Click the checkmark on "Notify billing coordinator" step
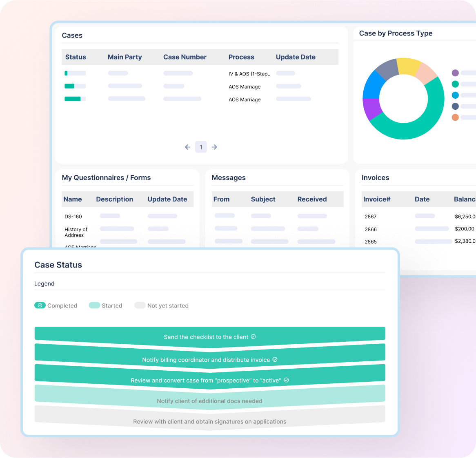This screenshot has width=476, height=458. pos(275,360)
